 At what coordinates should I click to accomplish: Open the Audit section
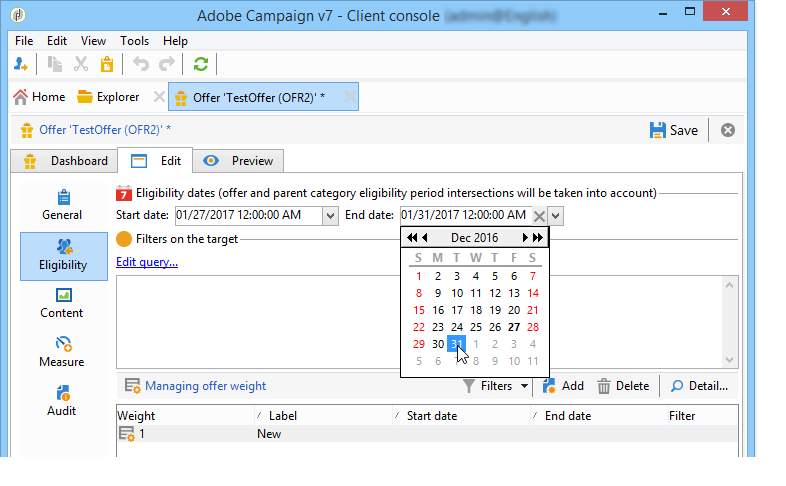62,401
